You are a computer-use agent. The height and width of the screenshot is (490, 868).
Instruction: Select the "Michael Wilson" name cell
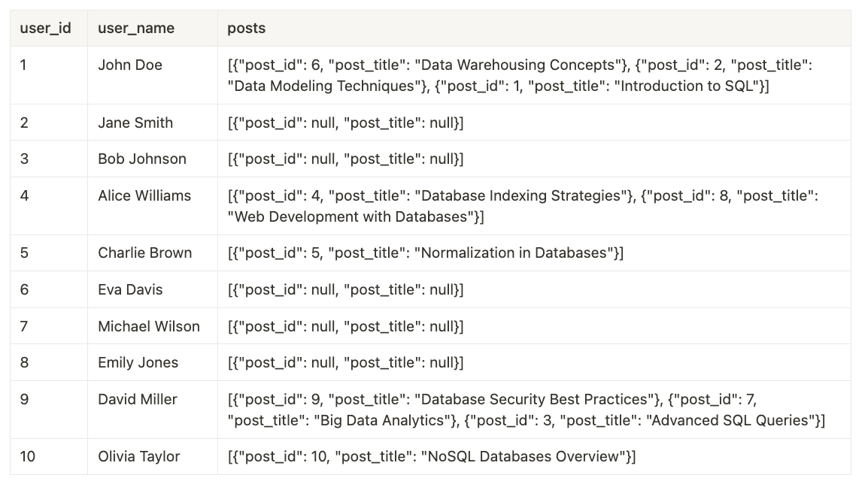click(149, 327)
